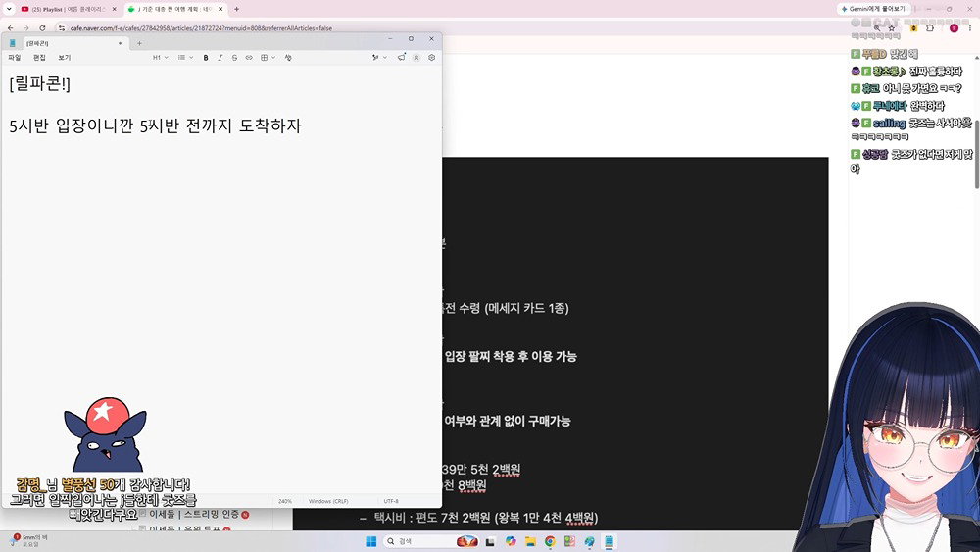Clear formatting in Notepad toolbar
The width and height of the screenshot is (980, 552).
coord(288,58)
